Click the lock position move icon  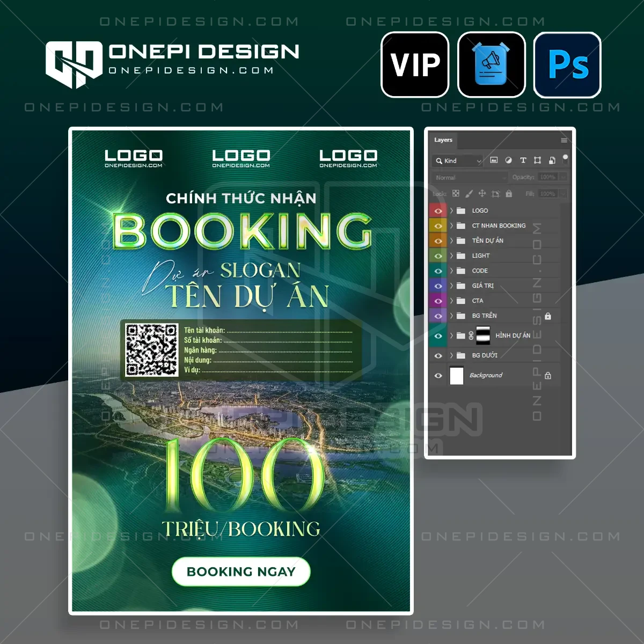click(x=482, y=194)
